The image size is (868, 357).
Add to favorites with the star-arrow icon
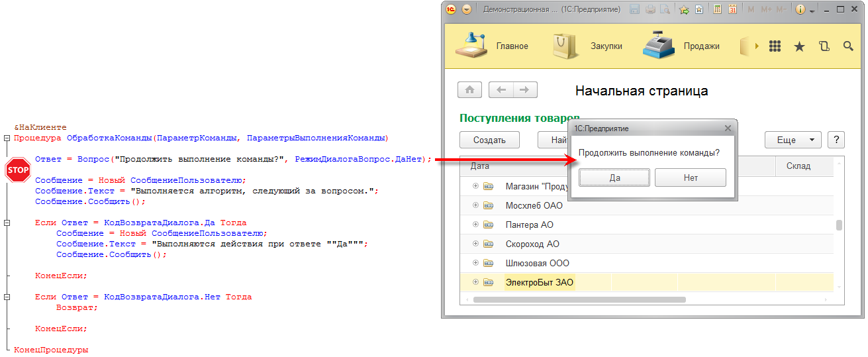point(685,9)
